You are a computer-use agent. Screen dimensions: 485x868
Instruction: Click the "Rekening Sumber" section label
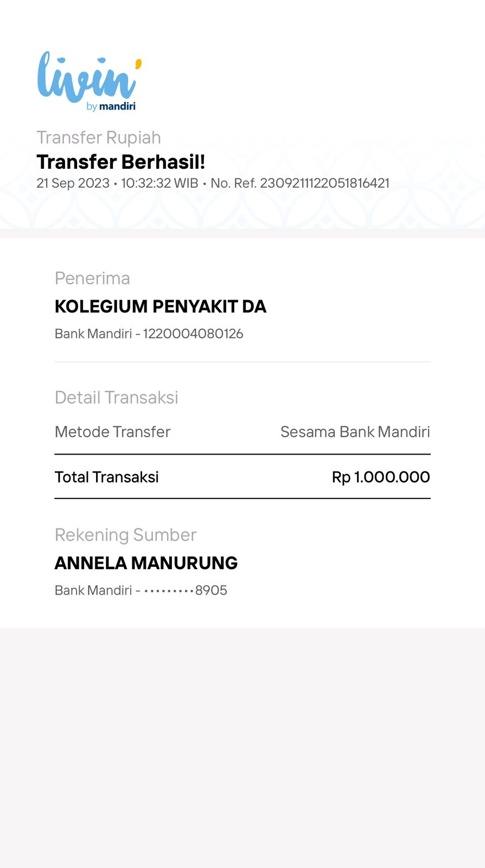[x=125, y=535]
